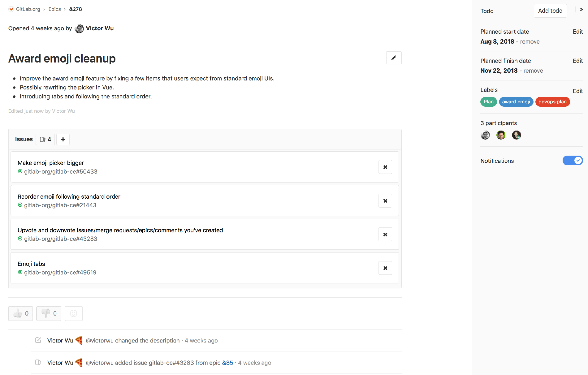Click the first participant avatar
This screenshot has width=588, height=375.
(485, 135)
